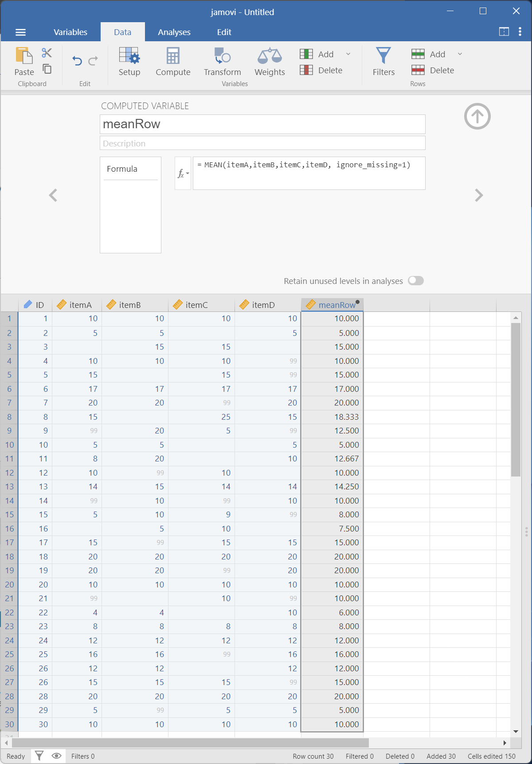
Task: Select the meanRow column header
Action: click(332, 305)
